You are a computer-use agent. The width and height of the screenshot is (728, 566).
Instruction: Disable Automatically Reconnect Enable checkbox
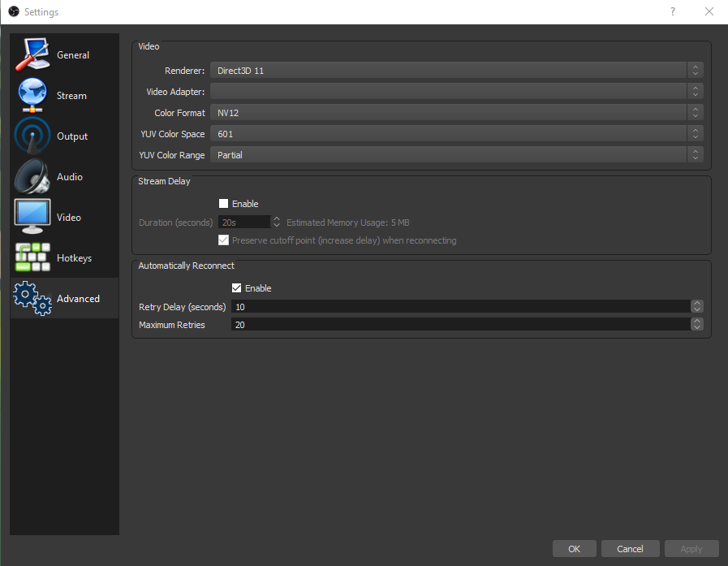[236, 288]
